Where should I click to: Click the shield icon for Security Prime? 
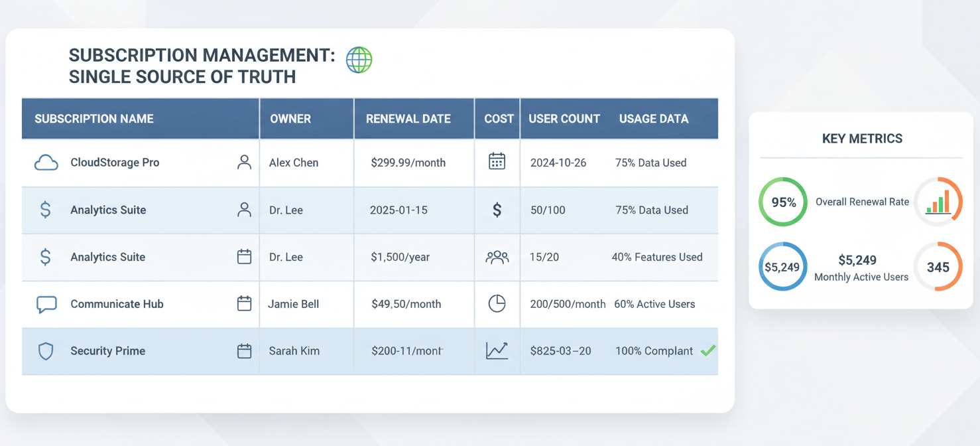point(46,351)
